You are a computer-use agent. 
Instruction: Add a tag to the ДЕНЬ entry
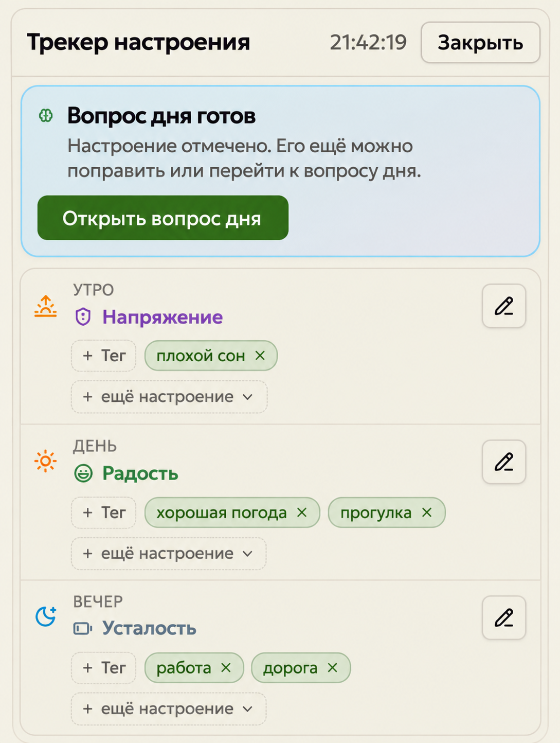pos(104,512)
